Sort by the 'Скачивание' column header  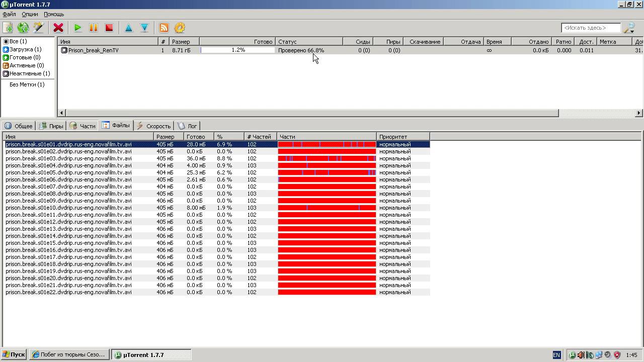pyautogui.click(x=423, y=42)
